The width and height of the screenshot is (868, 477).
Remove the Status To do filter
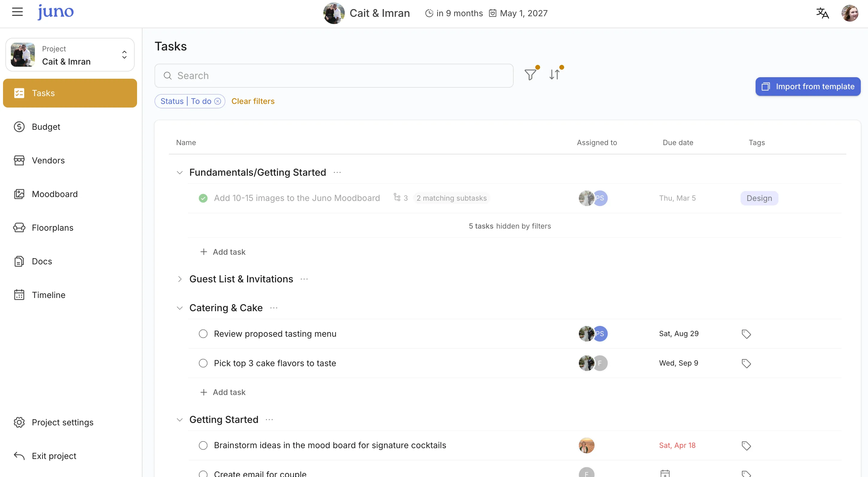pos(218,101)
